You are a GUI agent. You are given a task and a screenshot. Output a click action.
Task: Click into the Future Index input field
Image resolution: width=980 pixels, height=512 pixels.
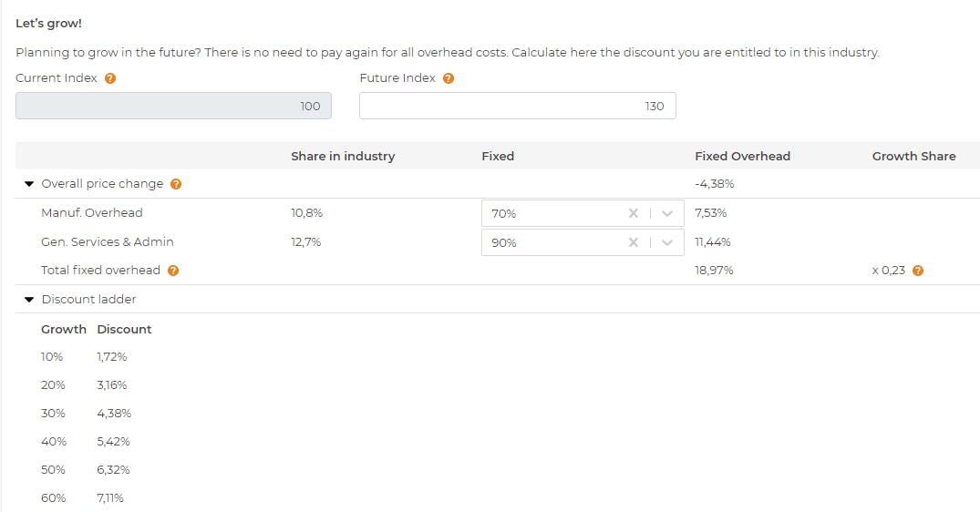[x=517, y=106]
